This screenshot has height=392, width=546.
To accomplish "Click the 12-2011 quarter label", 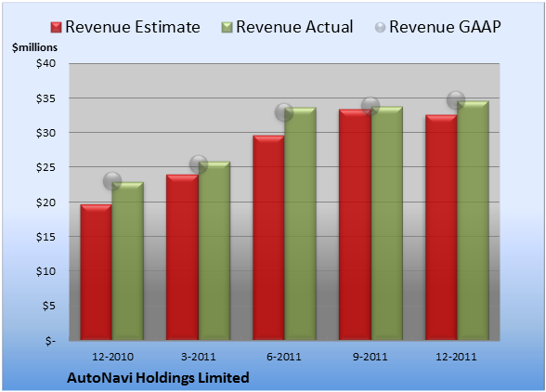I will (x=456, y=357).
